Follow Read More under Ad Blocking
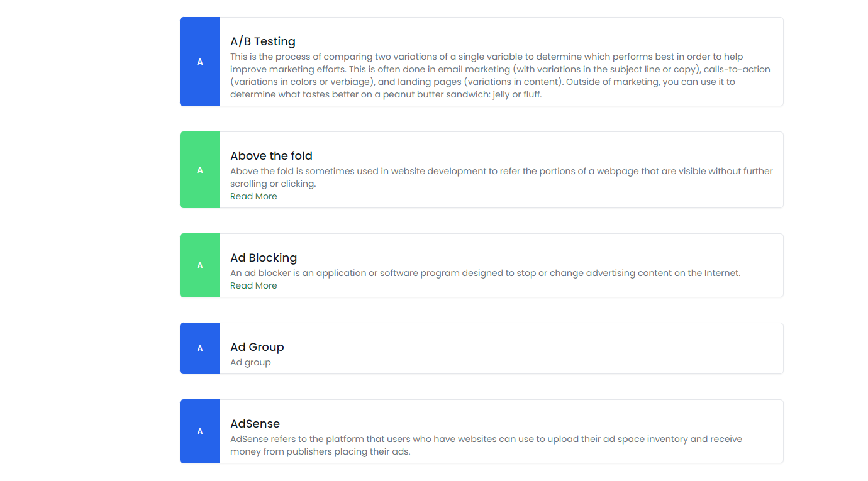Viewport: 868px width, 481px height. tap(253, 285)
